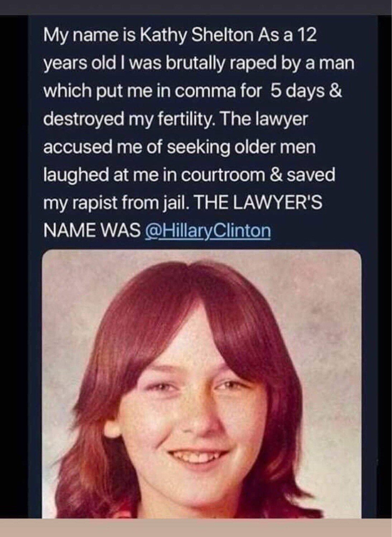Open the @HillaryClinton mention link
The width and height of the screenshot is (392, 537).
tap(207, 231)
